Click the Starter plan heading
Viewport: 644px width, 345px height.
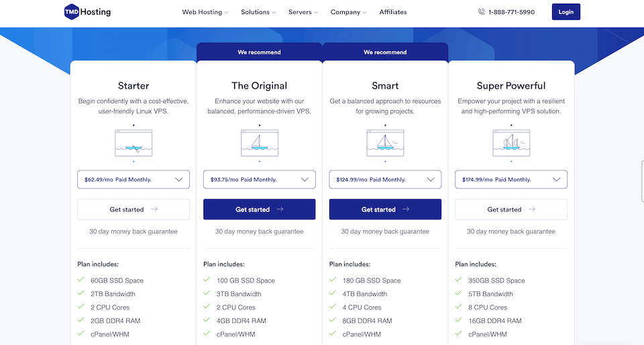coord(133,86)
